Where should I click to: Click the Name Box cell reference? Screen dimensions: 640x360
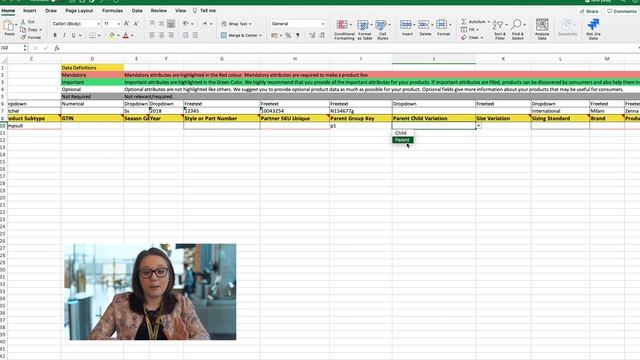coord(11,48)
